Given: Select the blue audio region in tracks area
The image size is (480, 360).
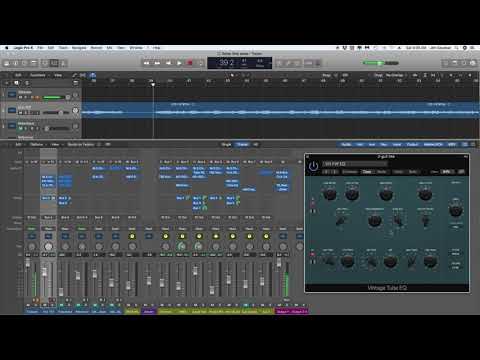Looking at the screenshot, I should coord(281,110).
